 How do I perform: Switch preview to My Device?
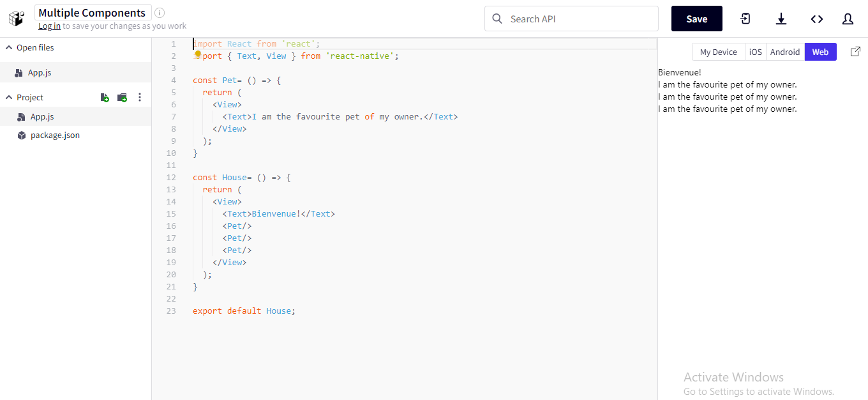pos(719,52)
